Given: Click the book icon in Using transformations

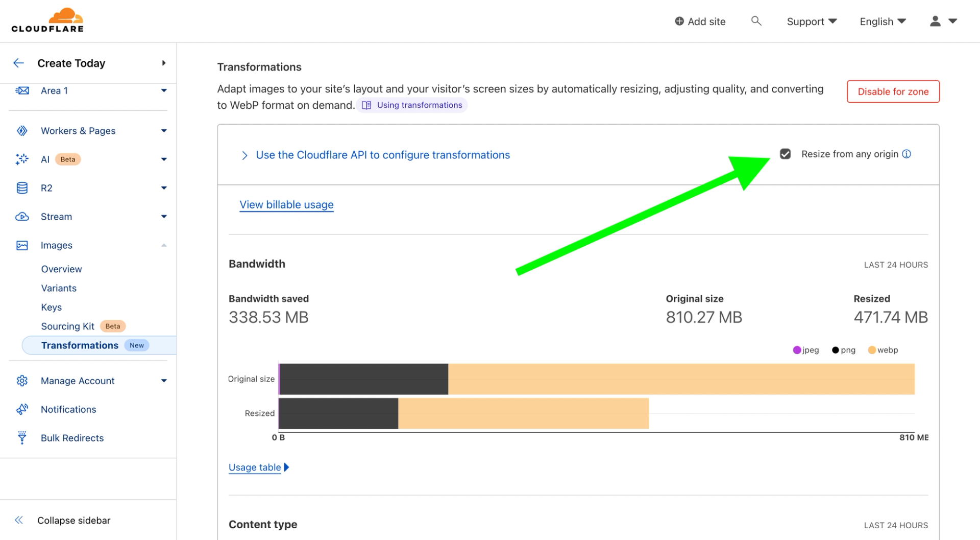Looking at the screenshot, I should 366,105.
